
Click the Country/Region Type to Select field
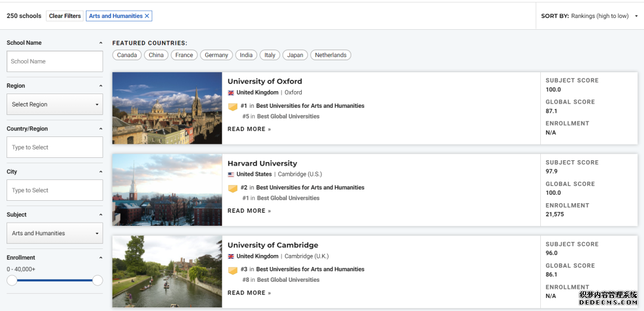[55, 147]
